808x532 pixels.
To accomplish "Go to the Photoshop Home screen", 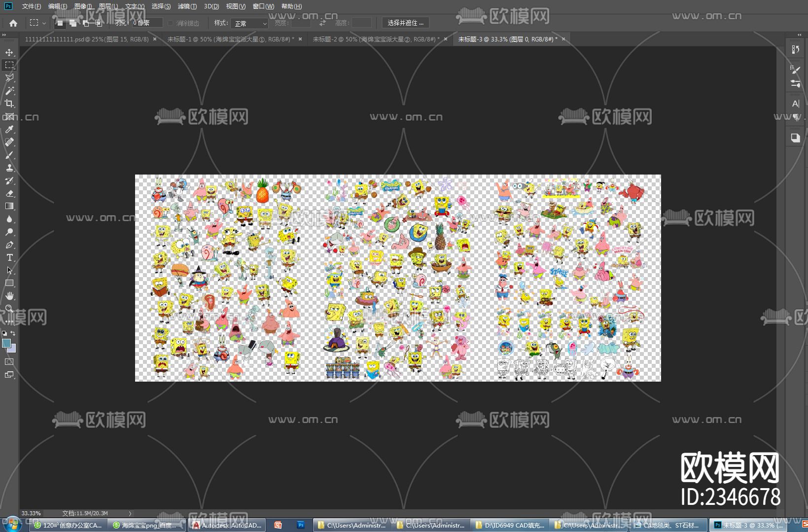I will coord(13,23).
